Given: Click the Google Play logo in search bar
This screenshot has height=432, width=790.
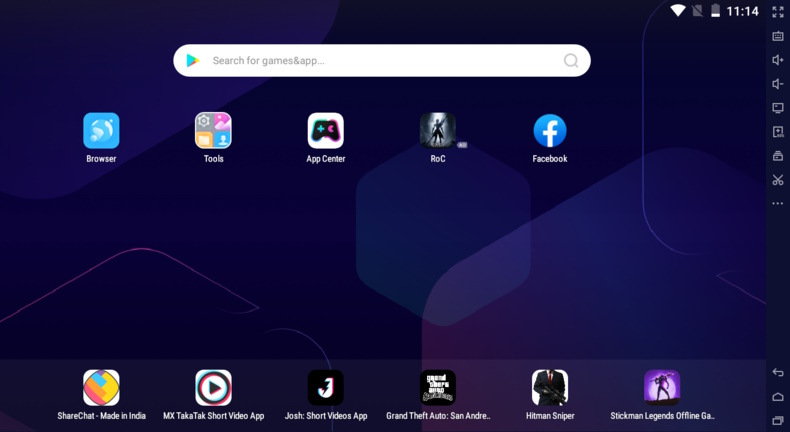Looking at the screenshot, I should click(193, 60).
